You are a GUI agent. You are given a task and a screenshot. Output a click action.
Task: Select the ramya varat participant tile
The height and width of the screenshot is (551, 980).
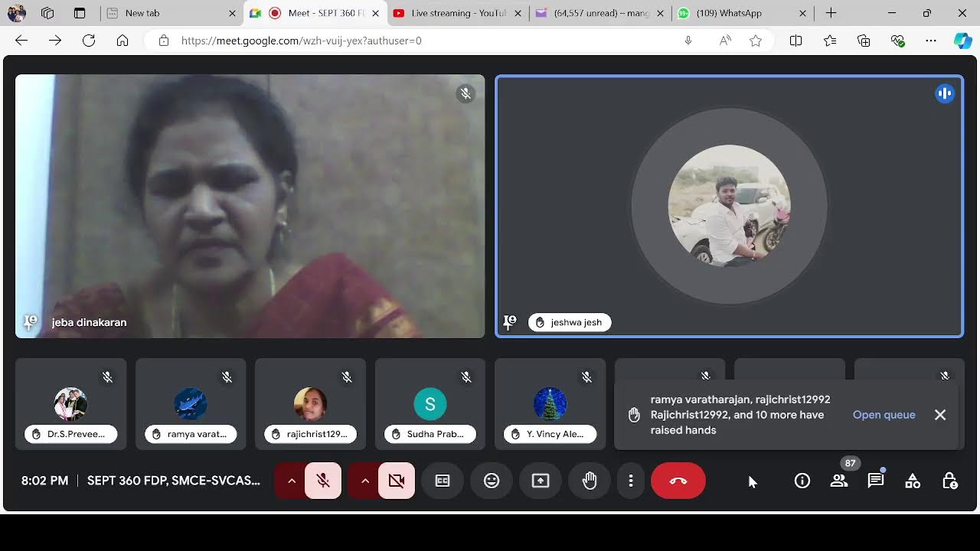point(191,404)
